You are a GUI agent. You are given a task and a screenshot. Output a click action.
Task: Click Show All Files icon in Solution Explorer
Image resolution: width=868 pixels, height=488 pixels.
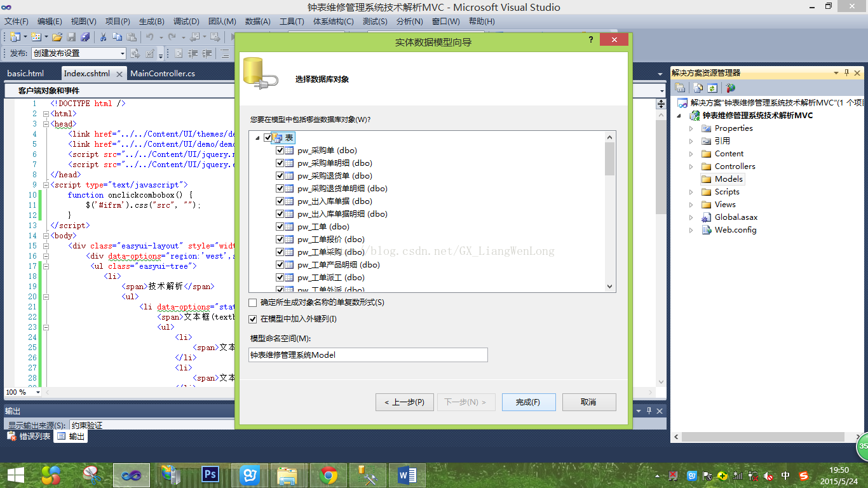(x=698, y=88)
